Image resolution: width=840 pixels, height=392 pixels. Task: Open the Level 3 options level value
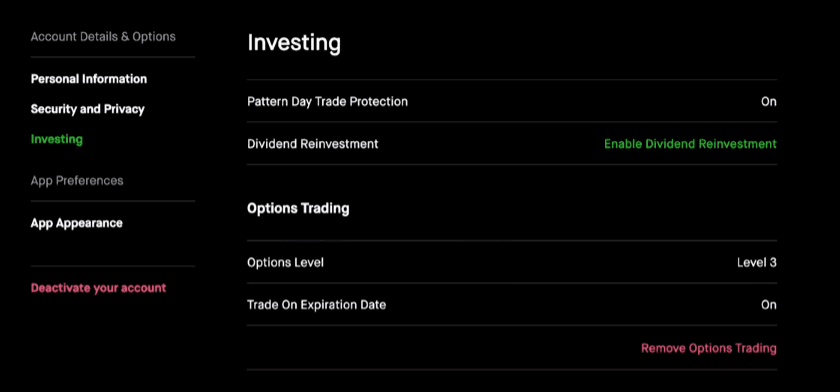756,263
